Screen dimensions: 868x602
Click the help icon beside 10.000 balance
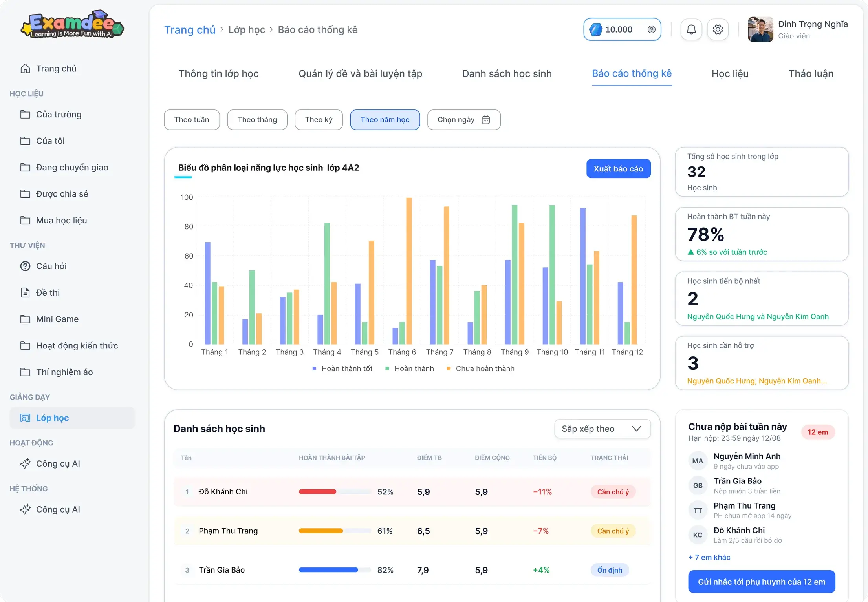[x=652, y=29]
